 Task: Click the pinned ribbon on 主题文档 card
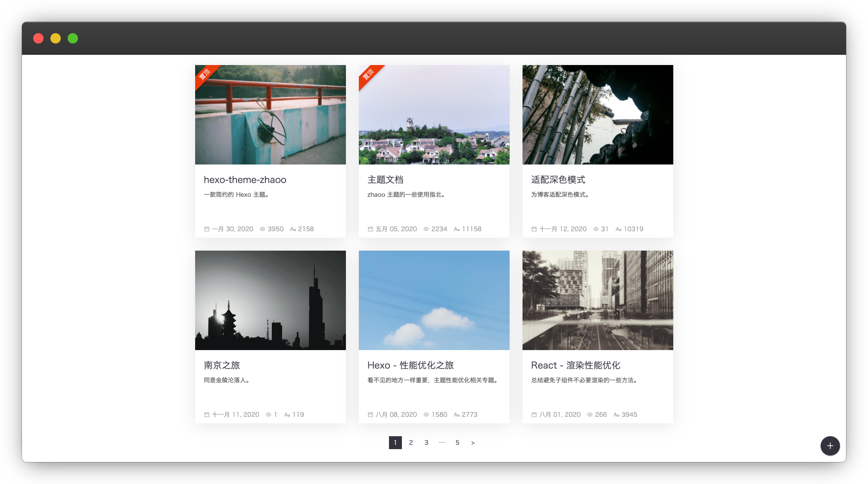369,74
